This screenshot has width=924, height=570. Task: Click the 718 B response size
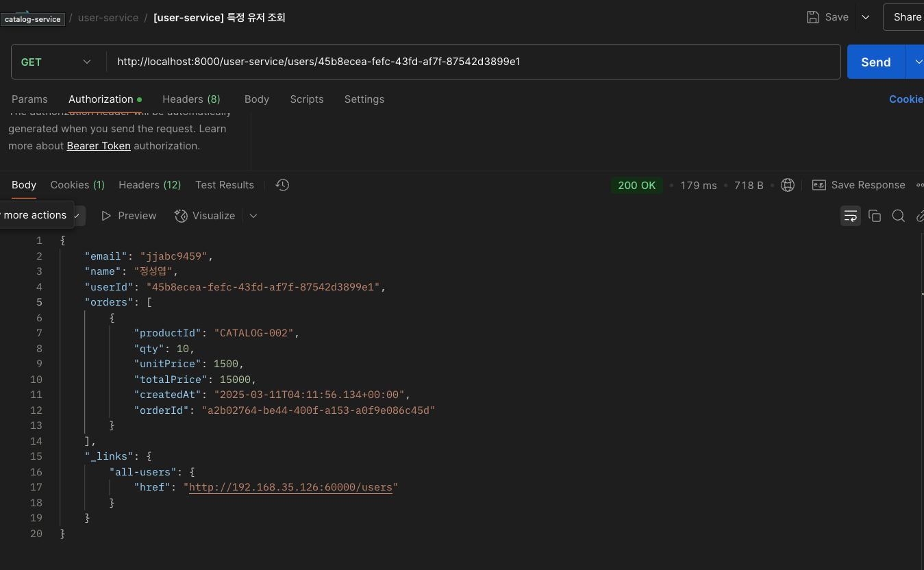(x=749, y=185)
